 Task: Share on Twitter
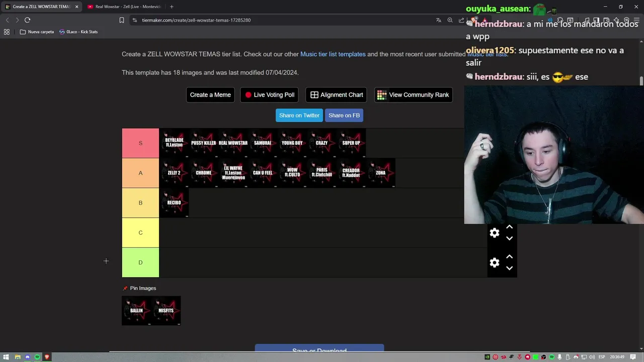299,115
